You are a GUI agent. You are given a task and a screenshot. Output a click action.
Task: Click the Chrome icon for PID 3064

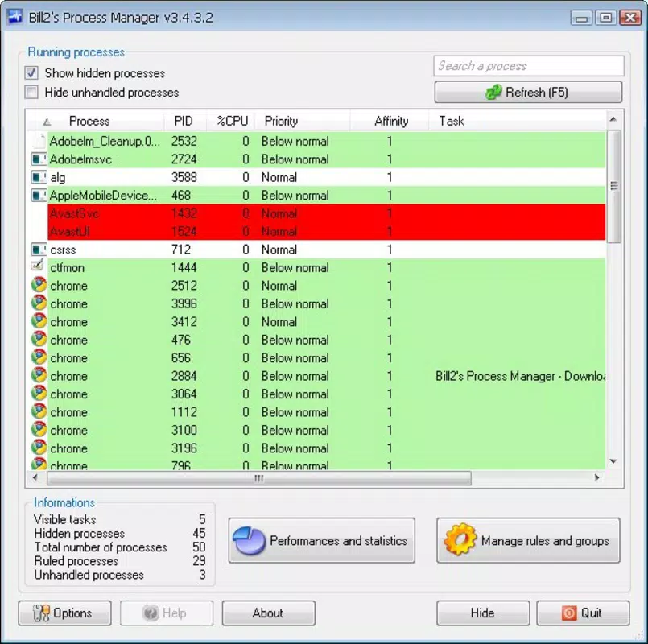click(x=39, y=394)
